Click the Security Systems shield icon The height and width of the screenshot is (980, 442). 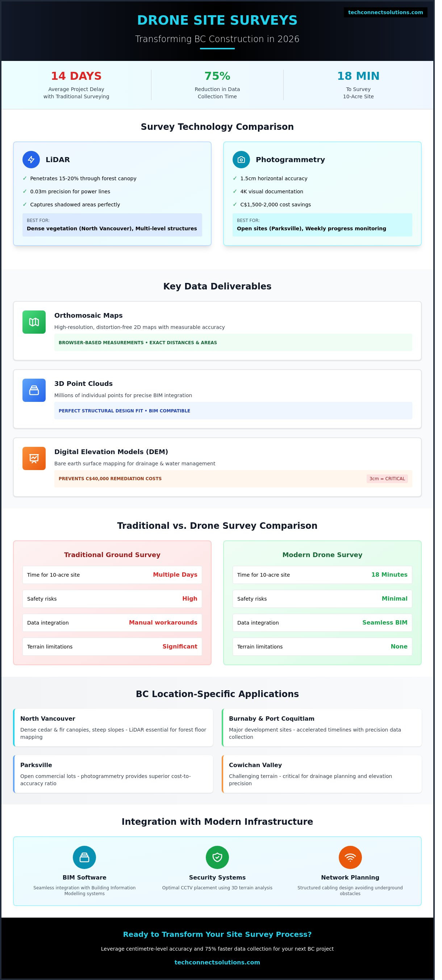(x=217, y=857)
